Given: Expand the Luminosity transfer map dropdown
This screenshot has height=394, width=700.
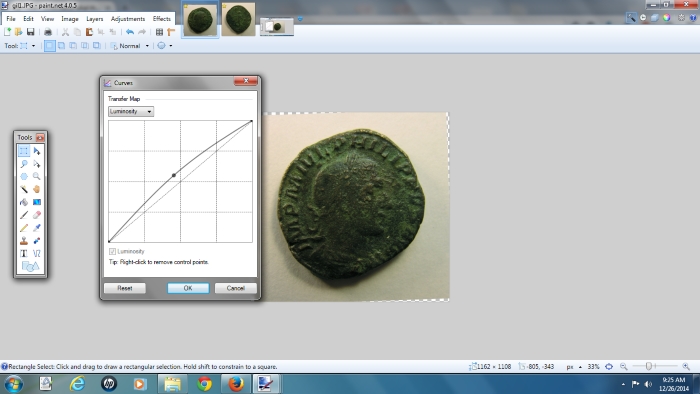Looking at the screenshot, I should click(x=131, y=111).
